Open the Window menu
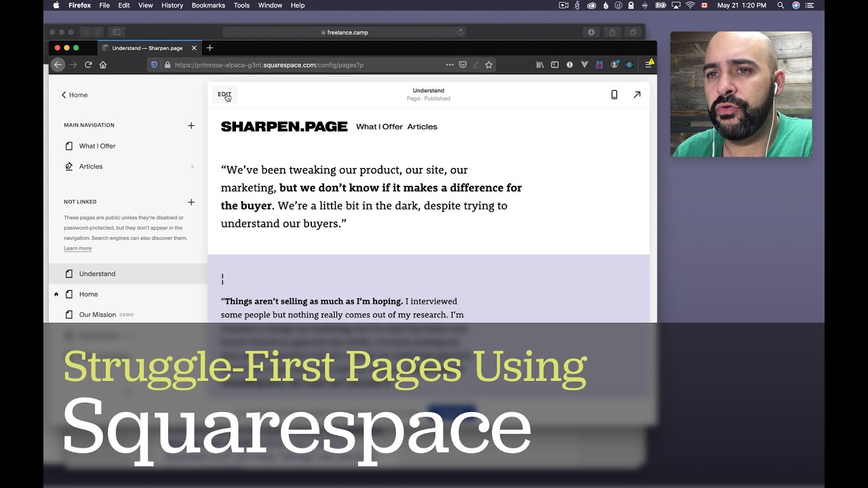The image size is (868, 488). 270,5
